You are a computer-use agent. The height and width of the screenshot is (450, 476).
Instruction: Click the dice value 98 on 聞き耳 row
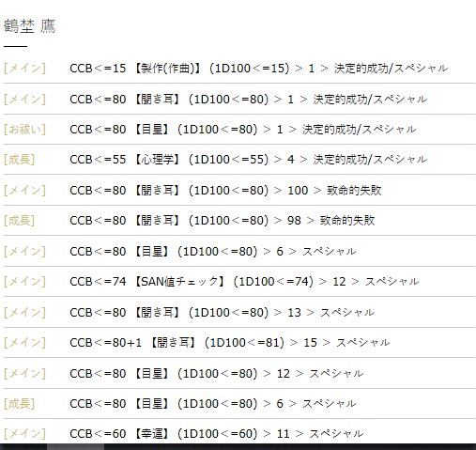pyautogui.click(x=294, y=221)
